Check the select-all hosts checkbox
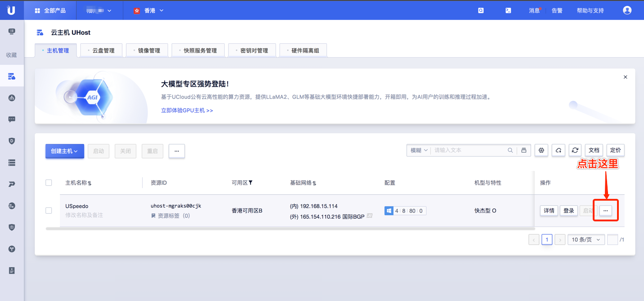Screen dimensions: 644x301 coord(49,183)
